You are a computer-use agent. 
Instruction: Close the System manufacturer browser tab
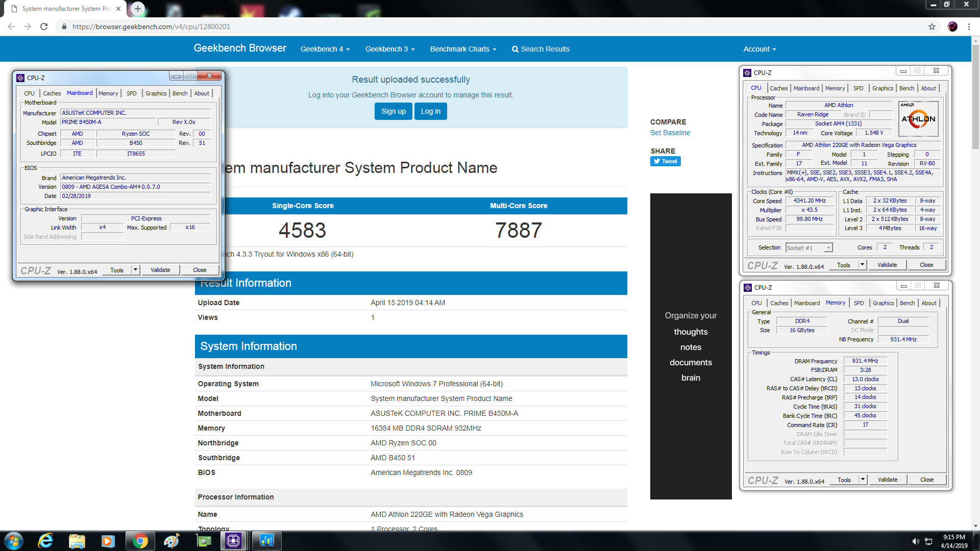pyautogui.click(x=118, y=9)
